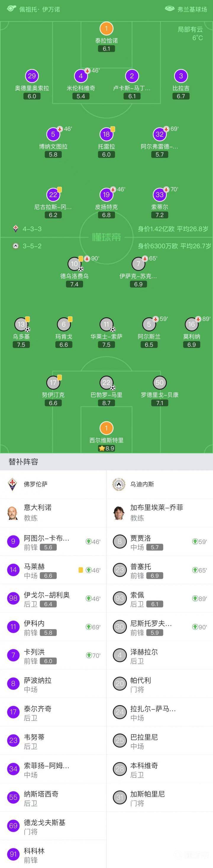The width and height of the screenshot is (213, 868).
Task: Open substitute 马莱赫 number 14 row
Action: 53,570
